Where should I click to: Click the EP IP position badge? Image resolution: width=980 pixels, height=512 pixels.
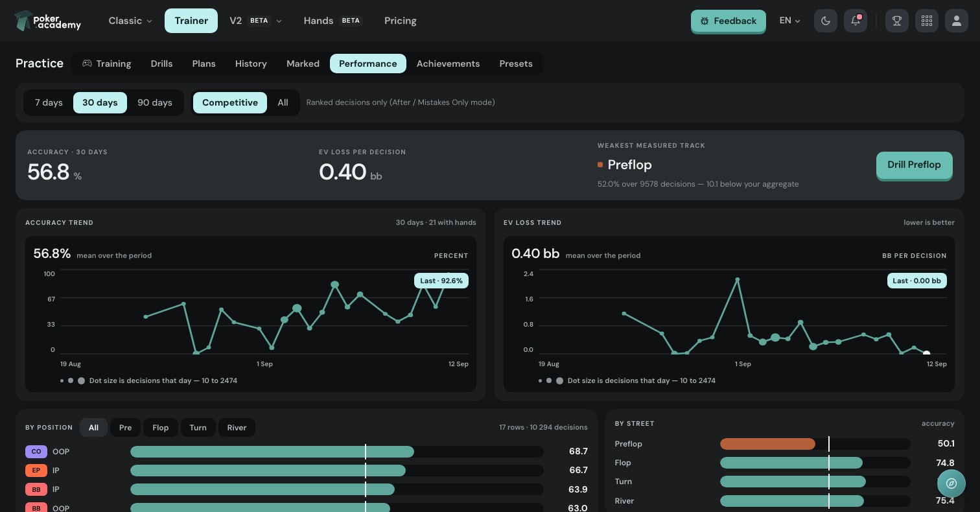point(36,471)
